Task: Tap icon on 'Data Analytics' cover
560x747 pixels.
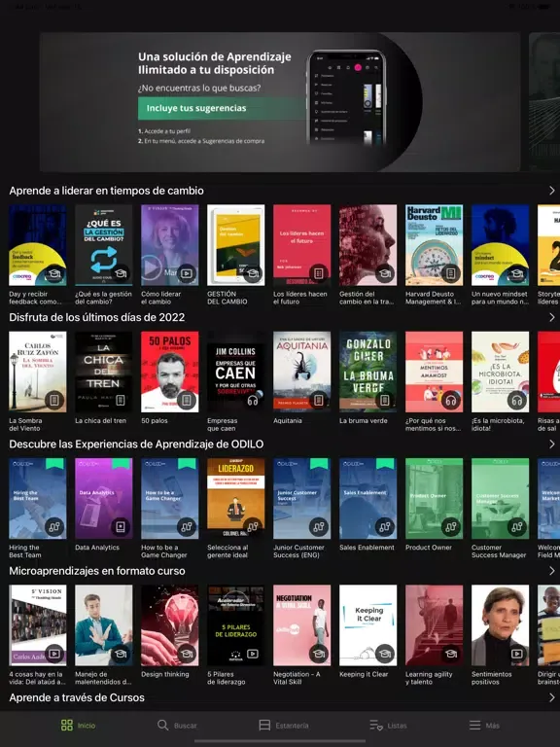Action: (121, 527)
